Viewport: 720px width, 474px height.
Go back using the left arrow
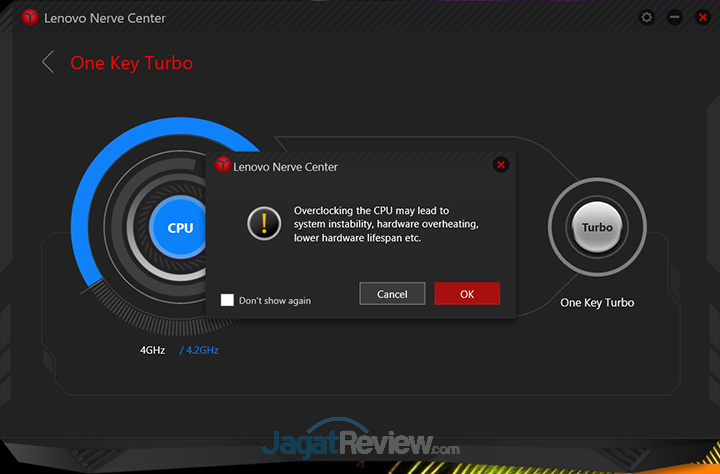pyautogui.click(x=47, y=62)
